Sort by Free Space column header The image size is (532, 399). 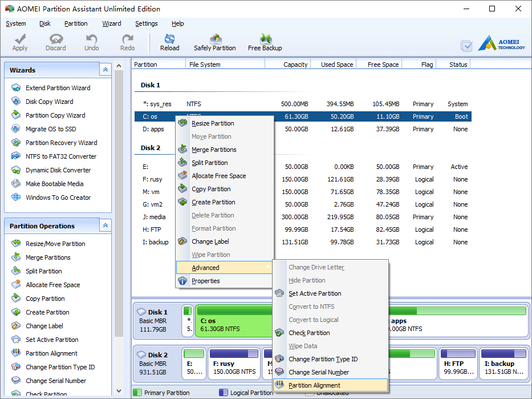click(379, 64)
